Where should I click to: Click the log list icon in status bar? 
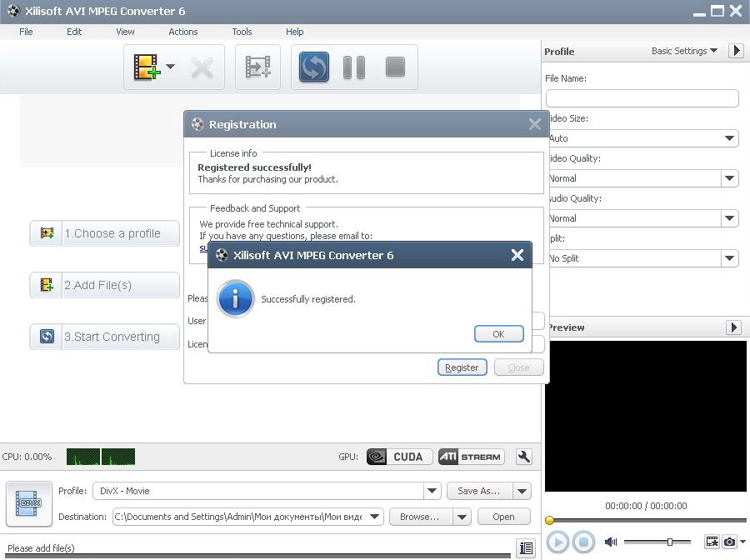[x=526, y=547]
